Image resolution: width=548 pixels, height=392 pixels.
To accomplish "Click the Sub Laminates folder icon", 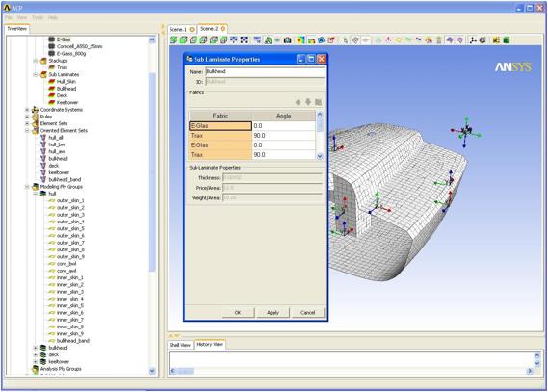I will (x=43, y=75).
